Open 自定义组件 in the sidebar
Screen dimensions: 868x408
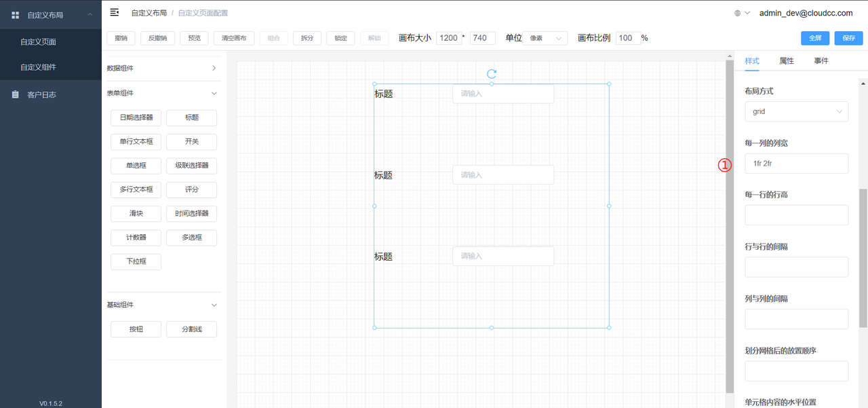coord(39,67)
